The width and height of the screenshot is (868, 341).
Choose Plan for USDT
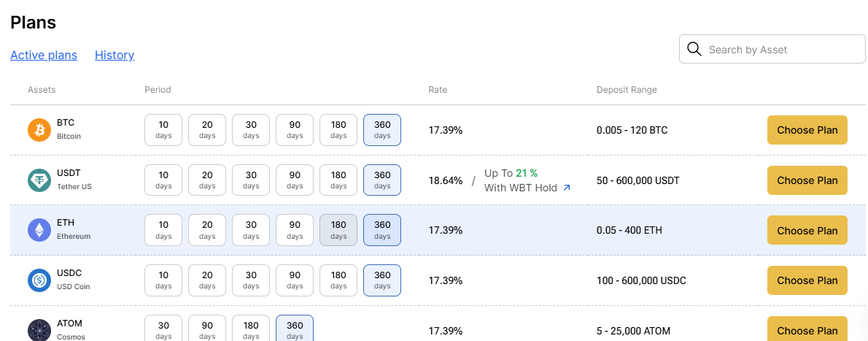tap(807, 180)
